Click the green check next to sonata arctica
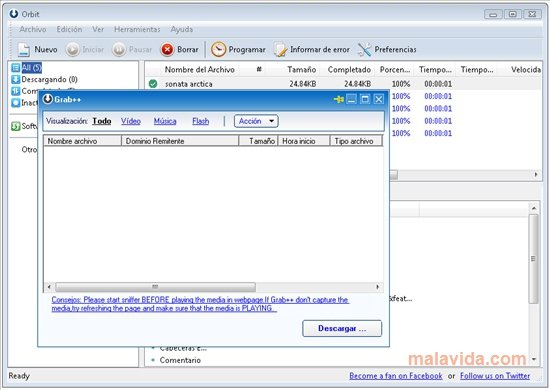Viewport: 550px width, 390px height. click(153, 84)
